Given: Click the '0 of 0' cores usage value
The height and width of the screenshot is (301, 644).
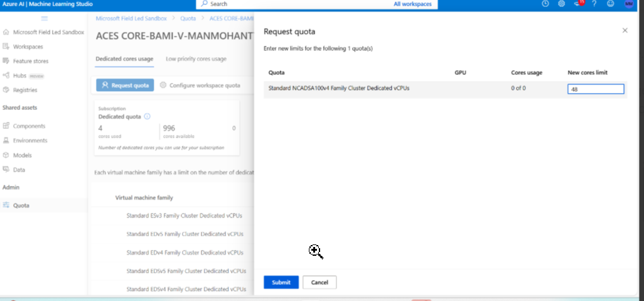Looking at the screenshot, I should [x=518, y=88].
